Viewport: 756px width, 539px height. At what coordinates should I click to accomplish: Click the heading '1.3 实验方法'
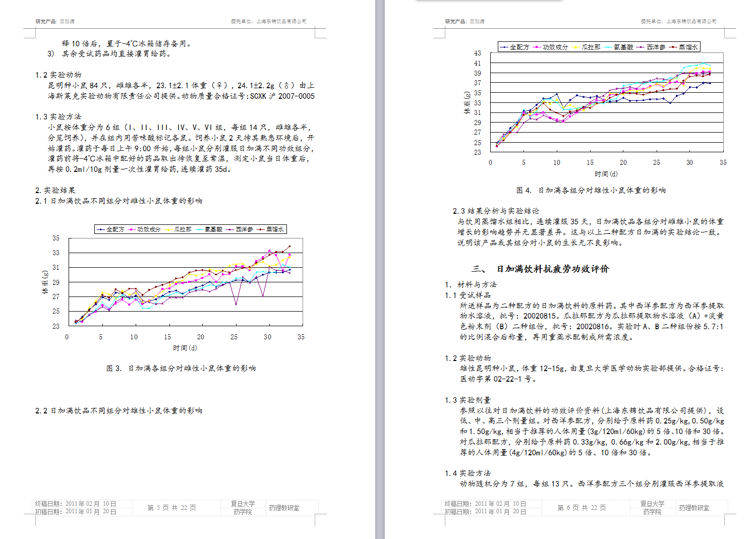[x=58, y=116]
